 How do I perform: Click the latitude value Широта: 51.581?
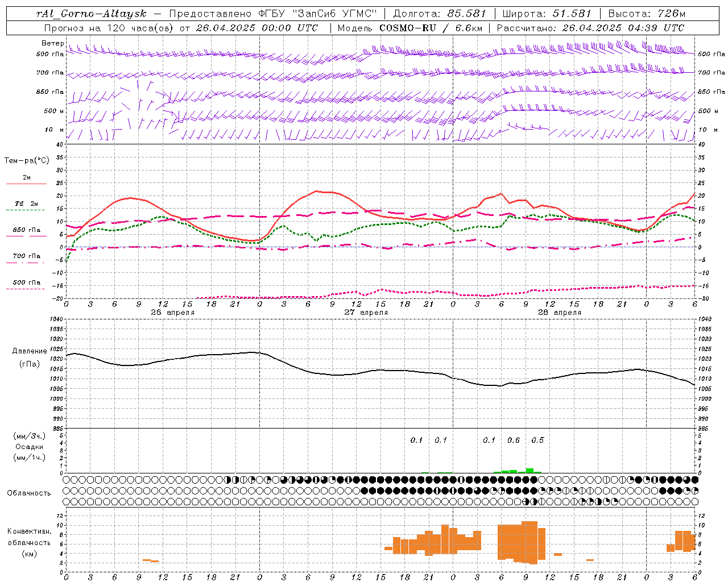click(x=547, y=14)
